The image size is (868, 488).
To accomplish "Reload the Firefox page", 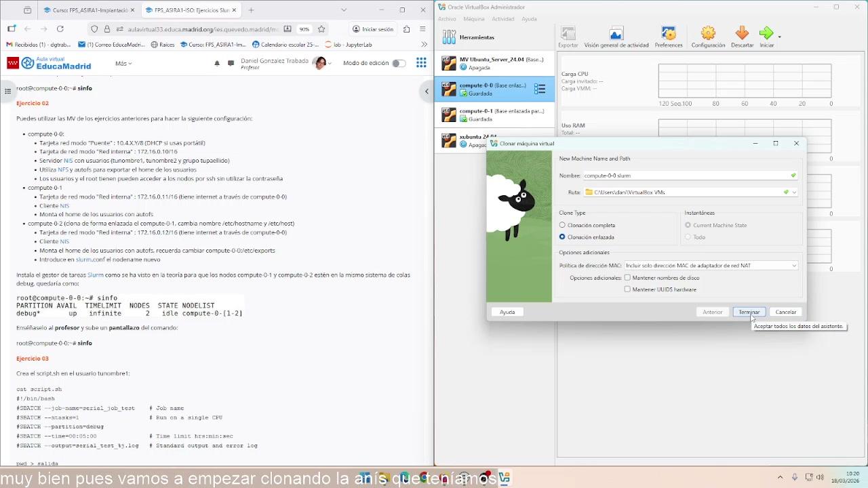I will click(60, 29).
